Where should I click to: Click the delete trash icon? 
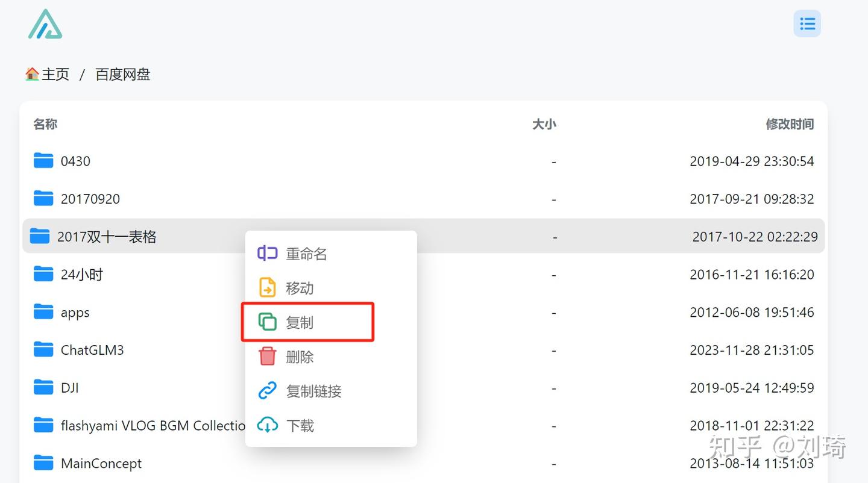(x=267, y=356)
